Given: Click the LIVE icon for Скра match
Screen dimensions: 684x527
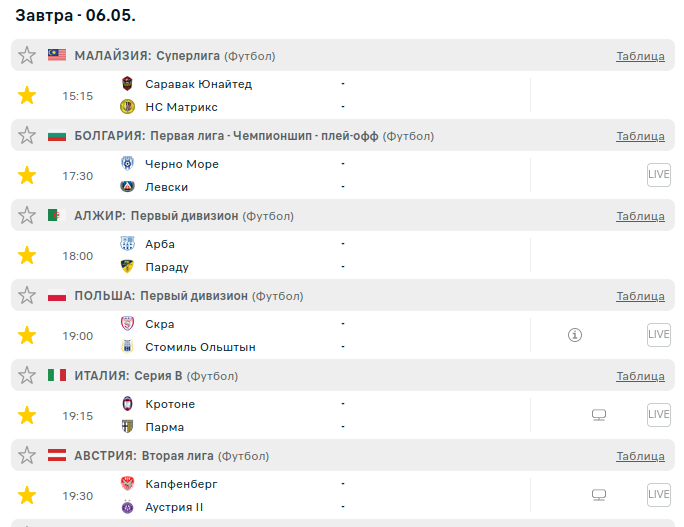Looking at the screenshot, I should point(658,335).
